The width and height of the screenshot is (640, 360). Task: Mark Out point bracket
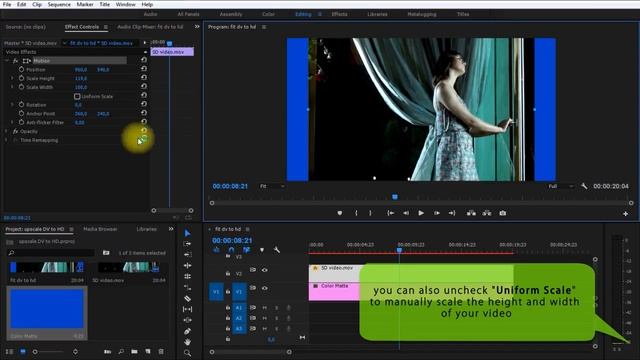coord(370,213)
